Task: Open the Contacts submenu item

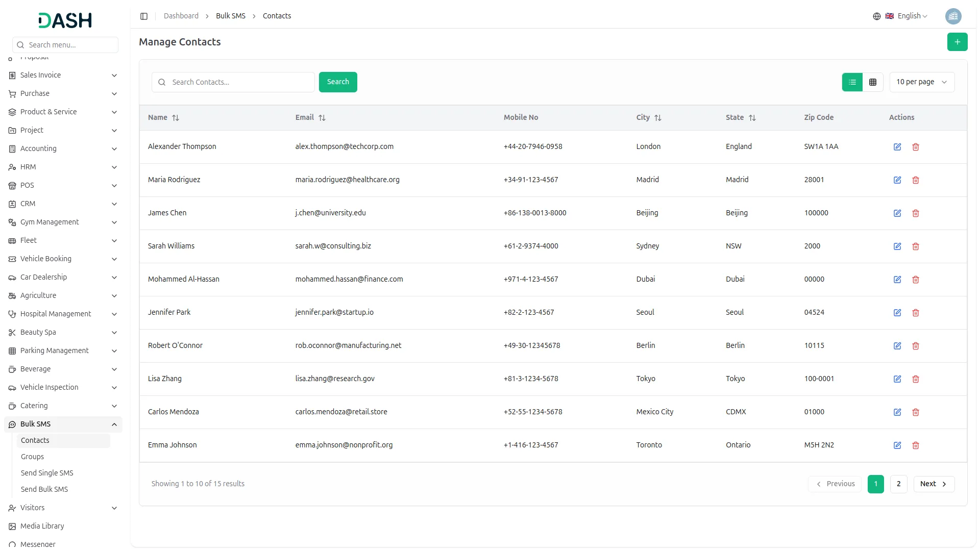Action: click(63, 441)
